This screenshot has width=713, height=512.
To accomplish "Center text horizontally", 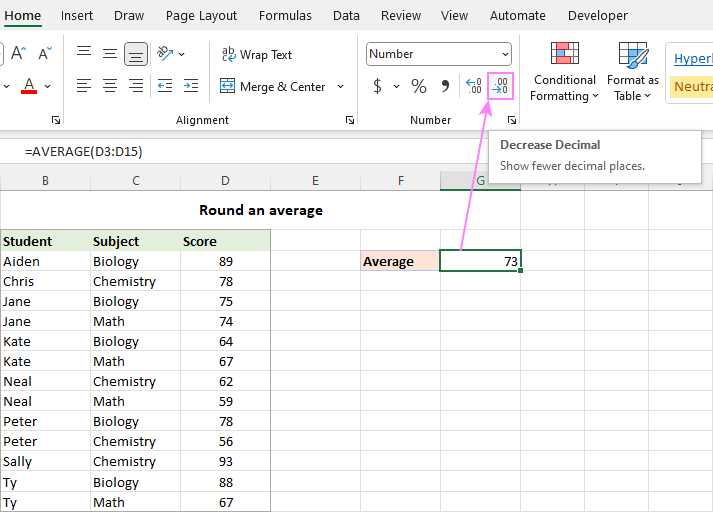I will [110, 85].
